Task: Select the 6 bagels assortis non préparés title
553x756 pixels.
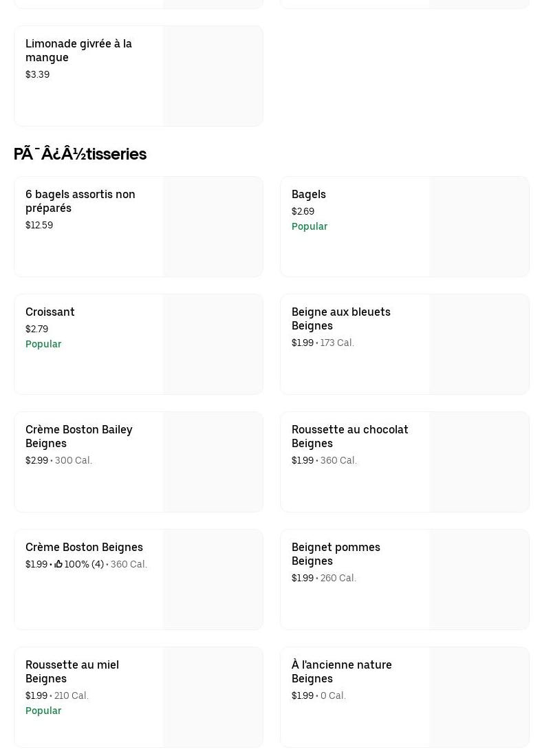Action: pyautogui.click(x=80, y=201)
